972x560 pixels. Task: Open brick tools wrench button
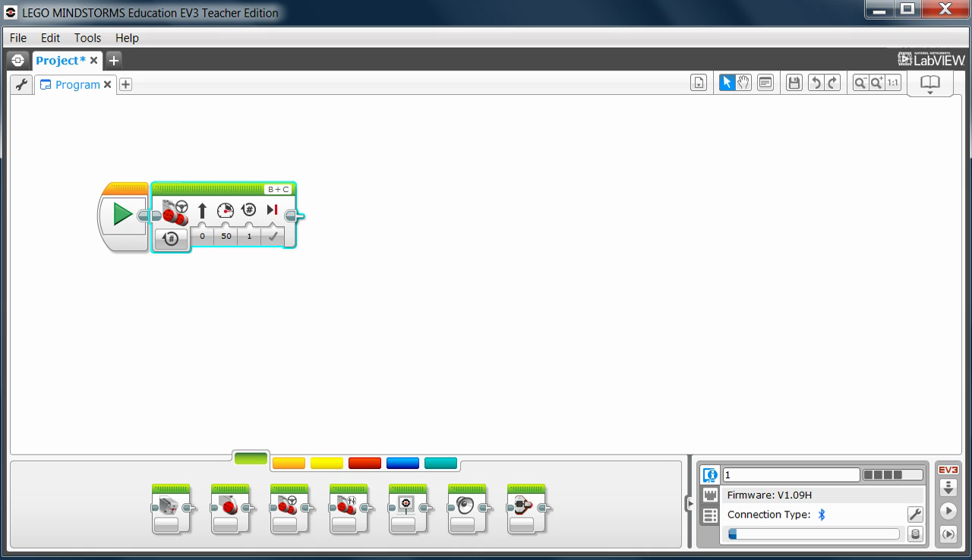coord(915,514)
